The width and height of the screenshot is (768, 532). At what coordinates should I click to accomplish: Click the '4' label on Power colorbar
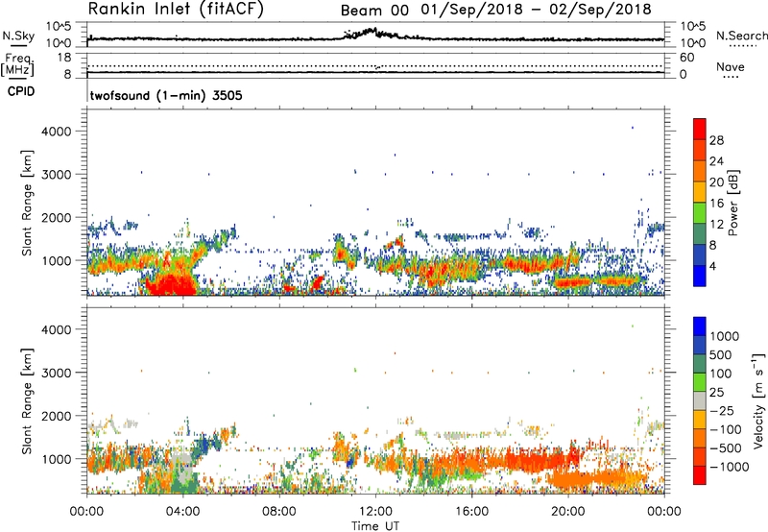point(713,266)
